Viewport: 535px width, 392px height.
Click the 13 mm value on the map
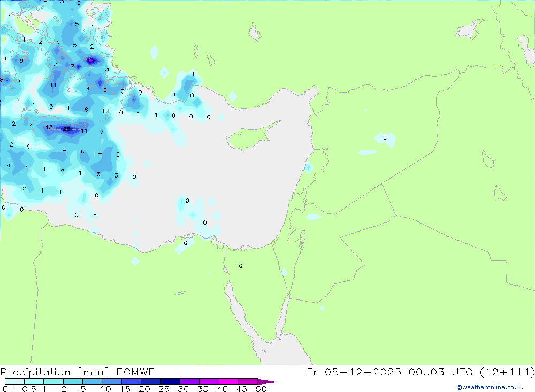(49, 127)
